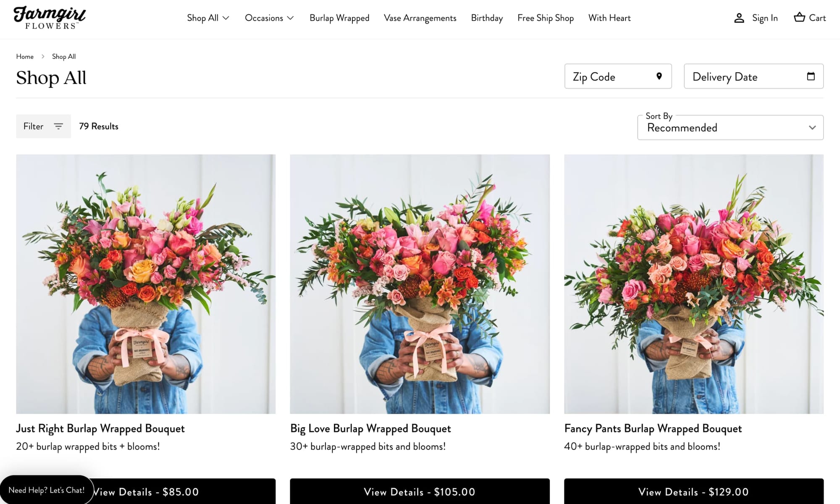Select the Birthday navigation link

[x=487, y=18]
